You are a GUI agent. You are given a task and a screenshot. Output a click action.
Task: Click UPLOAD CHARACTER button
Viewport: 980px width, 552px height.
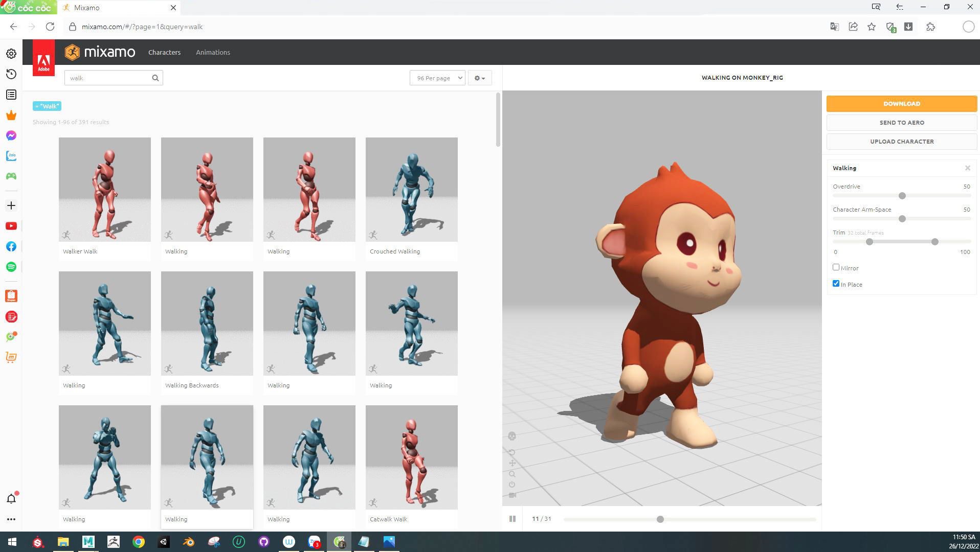tap(902, 142)
